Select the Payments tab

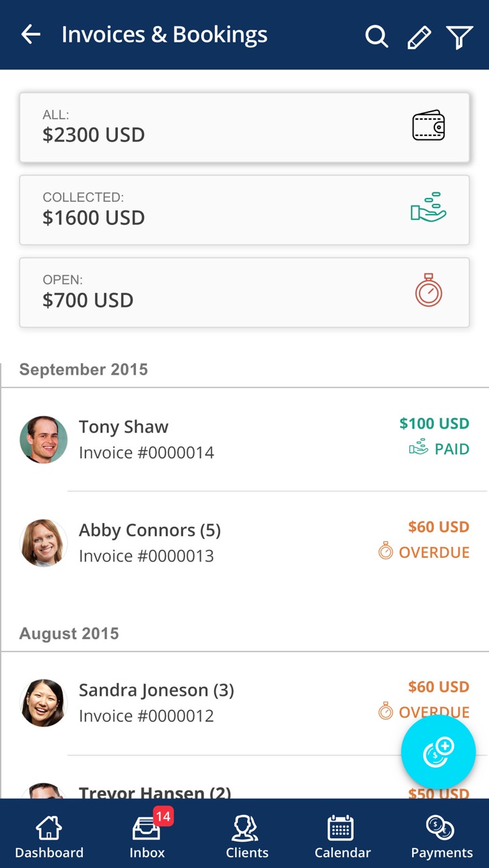click(442, 836)
